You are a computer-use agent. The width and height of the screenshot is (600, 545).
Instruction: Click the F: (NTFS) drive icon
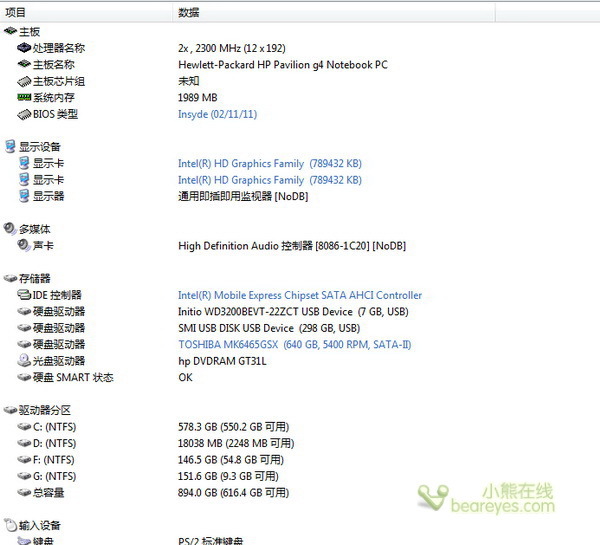[24, 459]
